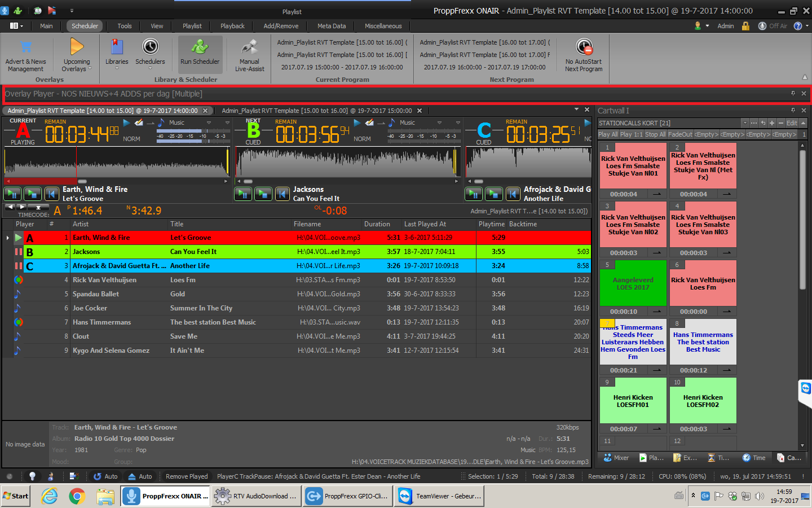The image size is (812, 508).
Task: Switch to the Tools ribbon tab
Action: click(x=125, y=26)
